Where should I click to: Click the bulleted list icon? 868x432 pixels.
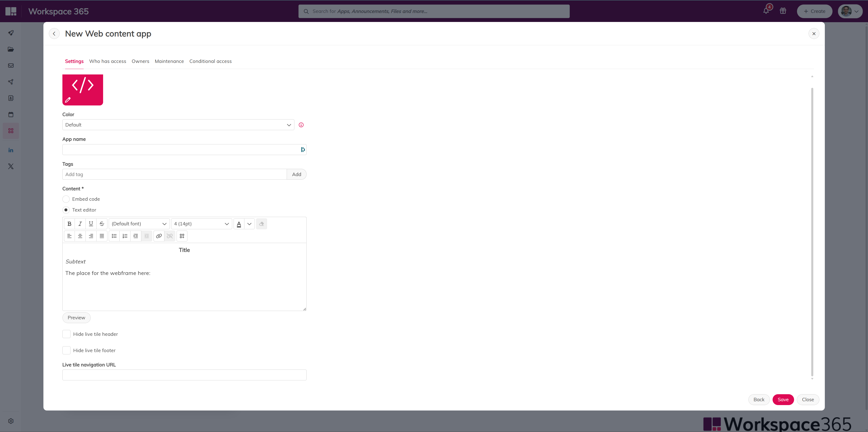pos(114,236)
